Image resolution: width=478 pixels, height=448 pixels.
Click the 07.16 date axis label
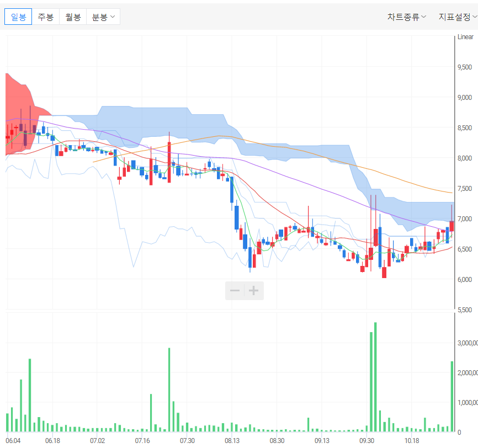(x=142, y=441)
